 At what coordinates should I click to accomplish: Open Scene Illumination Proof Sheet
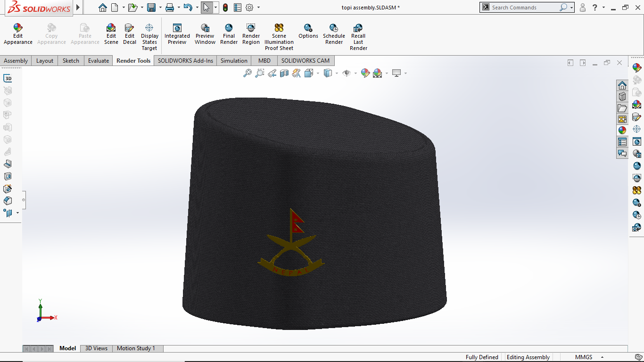coord(279,37)
